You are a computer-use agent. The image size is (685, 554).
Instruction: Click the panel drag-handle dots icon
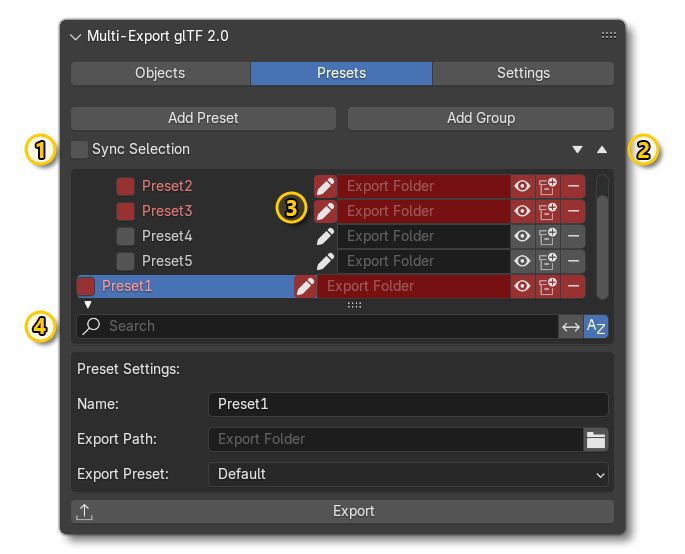point(609,35)
